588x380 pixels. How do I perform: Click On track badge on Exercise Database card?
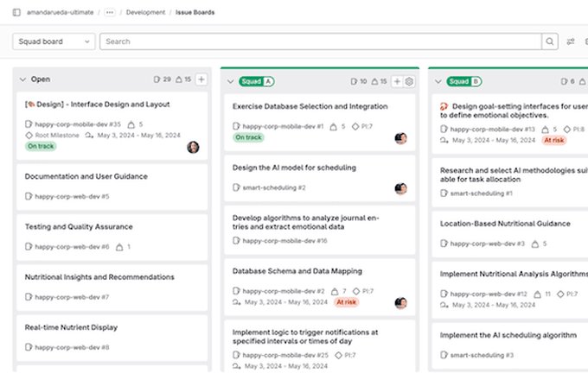click(x=248, y=138)
